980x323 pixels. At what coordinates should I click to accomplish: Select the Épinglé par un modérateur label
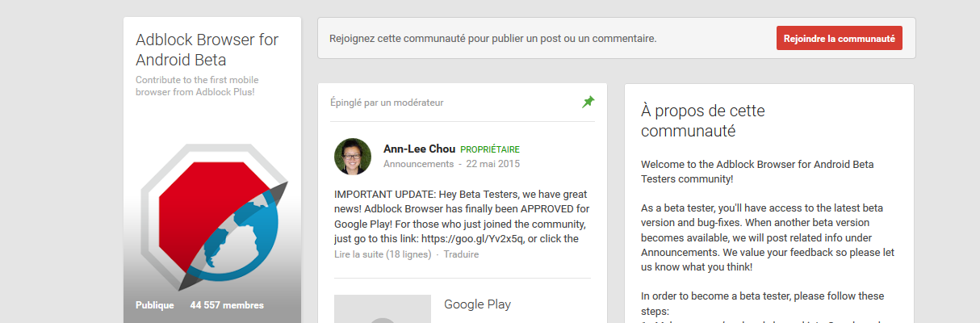pos(387,103)
